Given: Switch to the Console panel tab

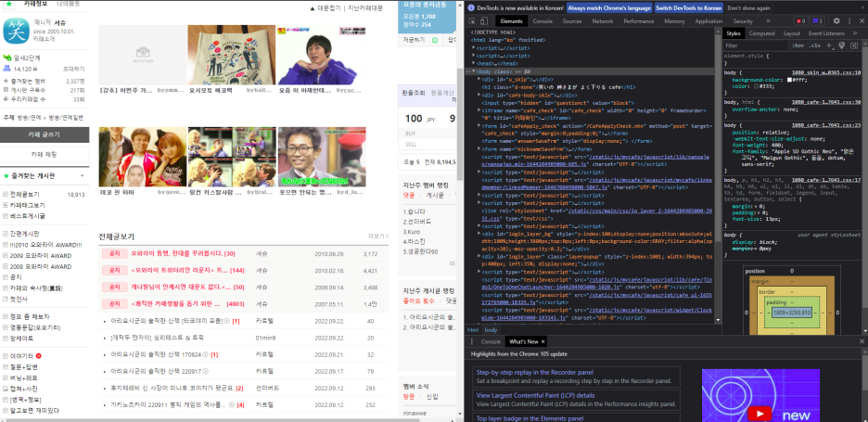Looking at the screenshot, I should [x=542, y=21].
